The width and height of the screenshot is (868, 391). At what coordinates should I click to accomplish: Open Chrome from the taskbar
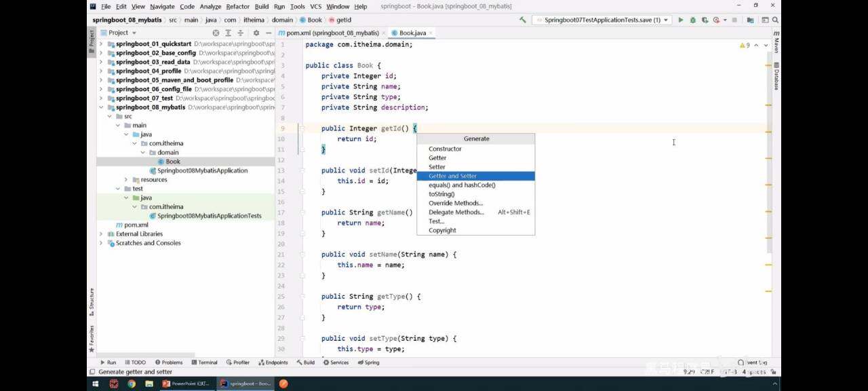132,384
